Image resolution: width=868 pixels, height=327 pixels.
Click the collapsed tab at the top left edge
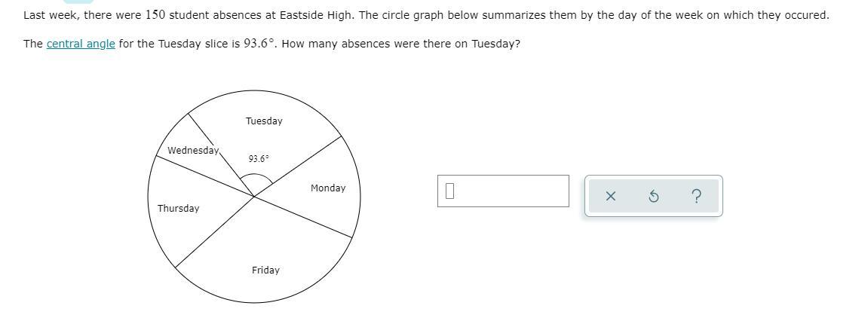(78, 2)
